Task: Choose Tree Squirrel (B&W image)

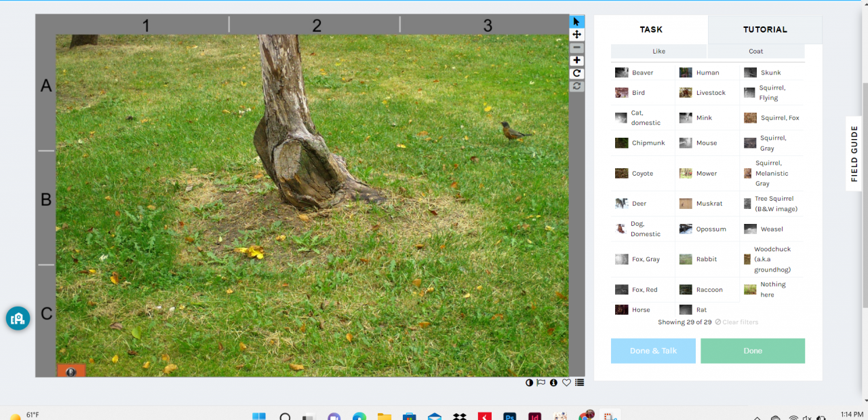Action: (772, 204)
